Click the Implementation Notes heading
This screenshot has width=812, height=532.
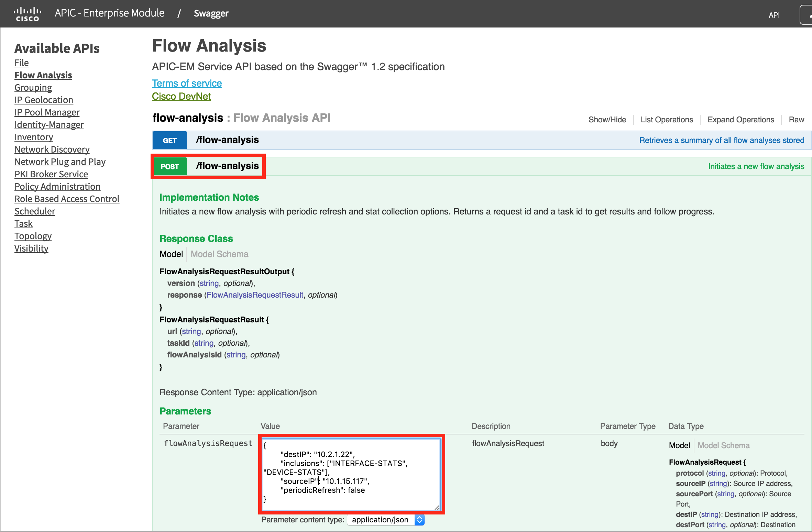click(x=209, y=197)
